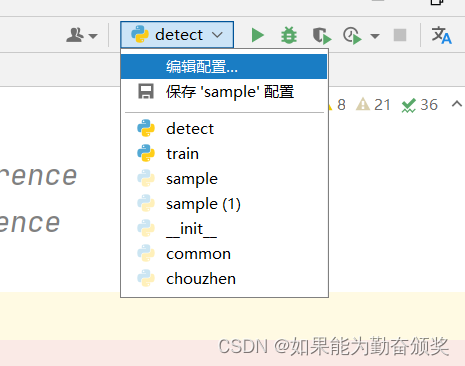This screenshot has width=465, height=366.
Task: Start debugging with the green bug icon
Action: [289, 35]
